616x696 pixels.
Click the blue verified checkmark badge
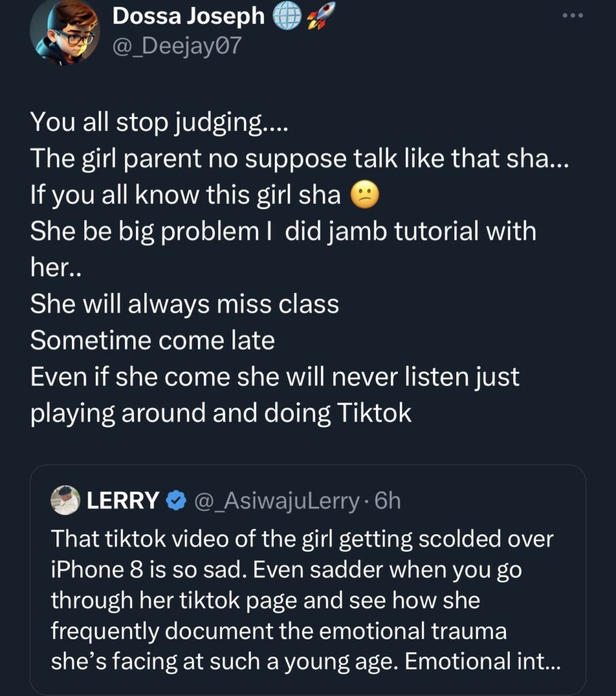176,502
